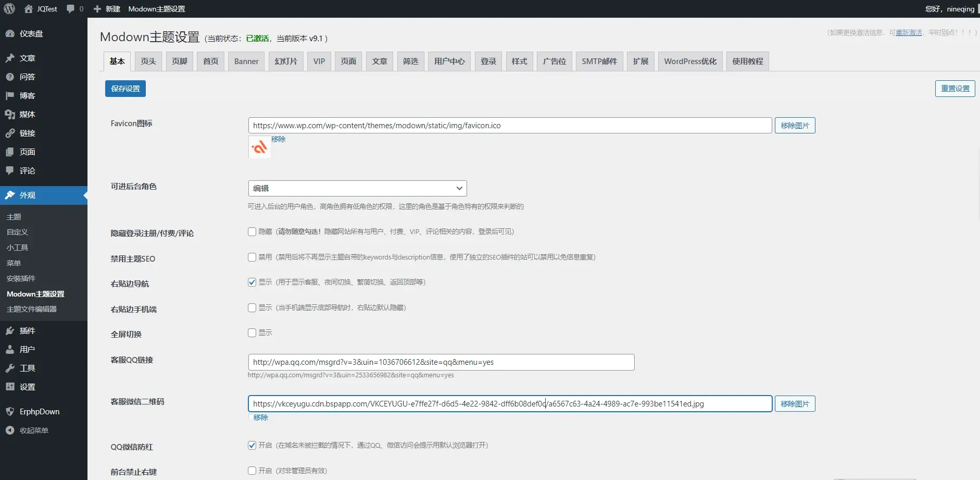Open JQTest site home icon
The height and width of the screenshot is (480, 980).
[29, 9]
